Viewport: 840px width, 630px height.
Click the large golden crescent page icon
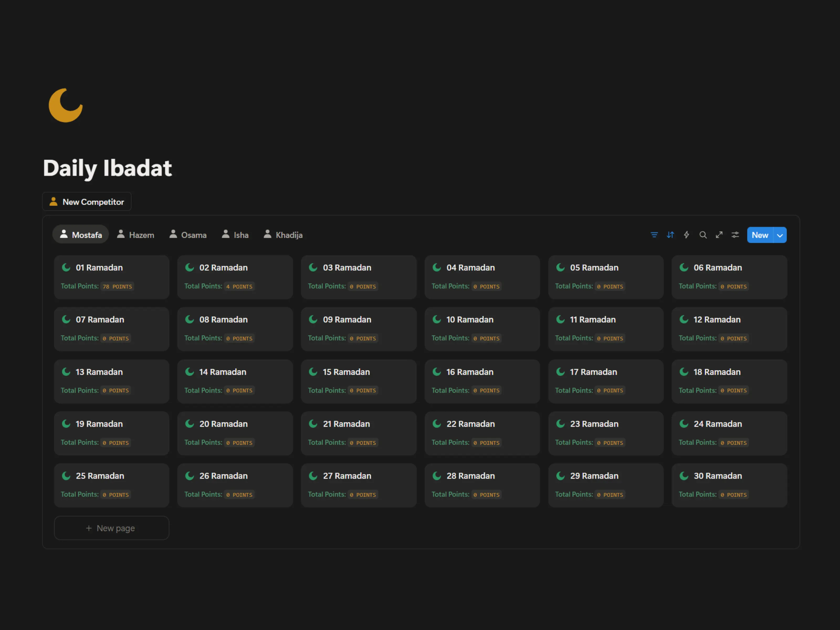66,106
